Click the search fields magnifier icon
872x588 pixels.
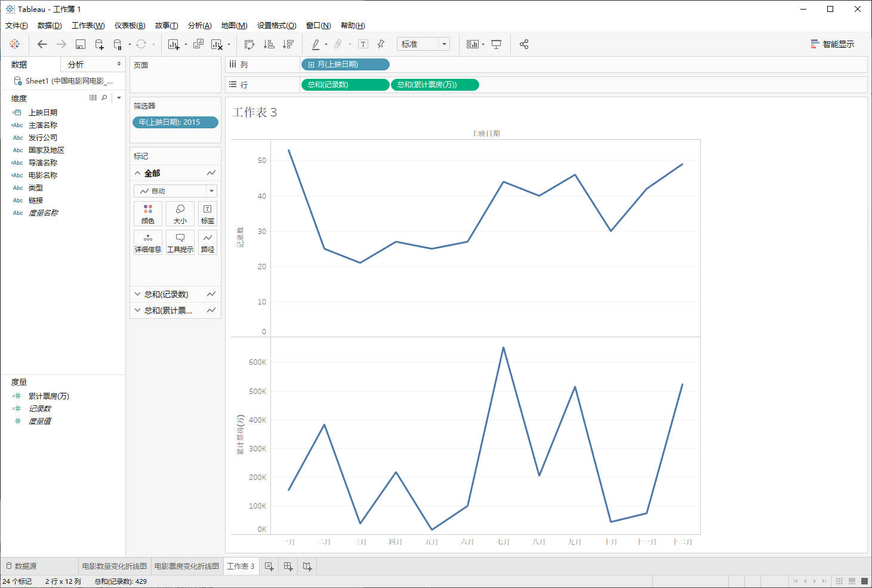pos(104,97)
